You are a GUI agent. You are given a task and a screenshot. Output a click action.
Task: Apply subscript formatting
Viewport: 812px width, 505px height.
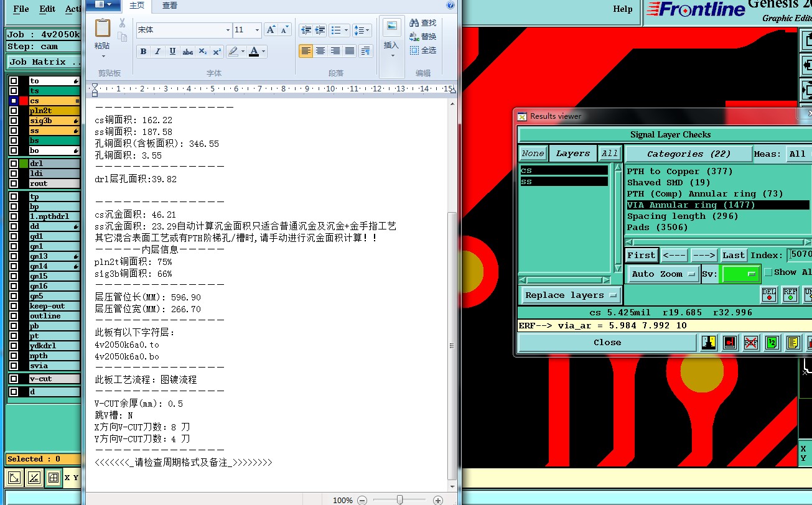(x=202, y=52)
